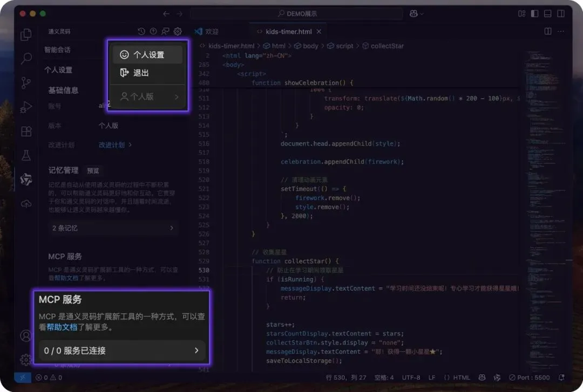Click the sticky <script> line
Viewport: 583px width, 392px height.
tap(252, 74)
